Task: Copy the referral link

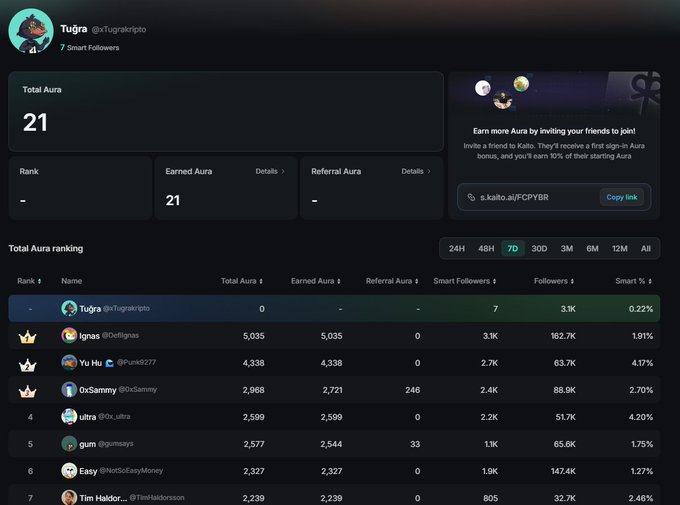Action: (621, 197)
